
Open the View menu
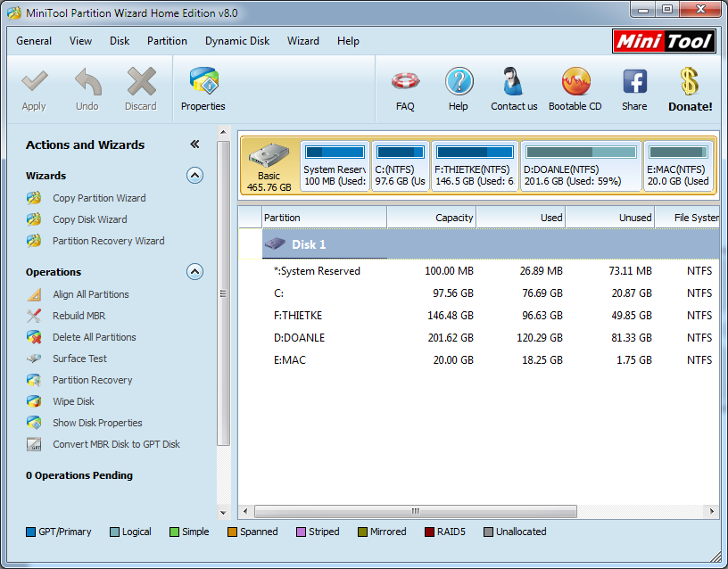click(x=81, y=41)
